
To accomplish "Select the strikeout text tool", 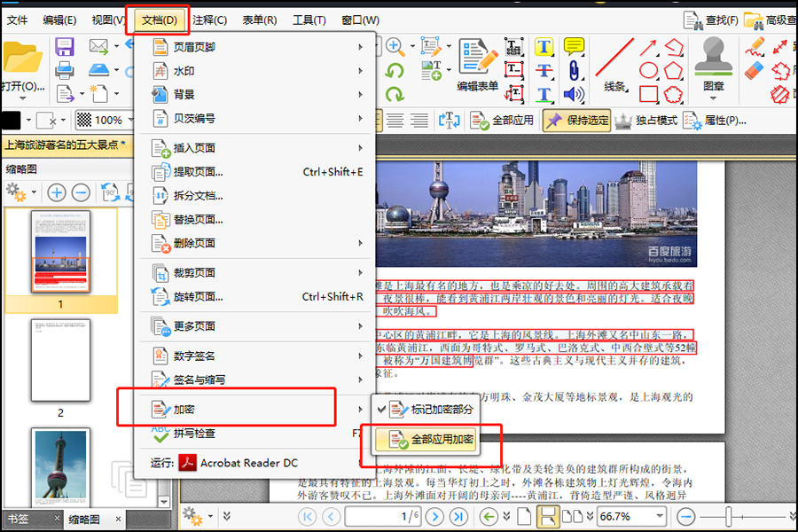I will [x=544, y=70].
